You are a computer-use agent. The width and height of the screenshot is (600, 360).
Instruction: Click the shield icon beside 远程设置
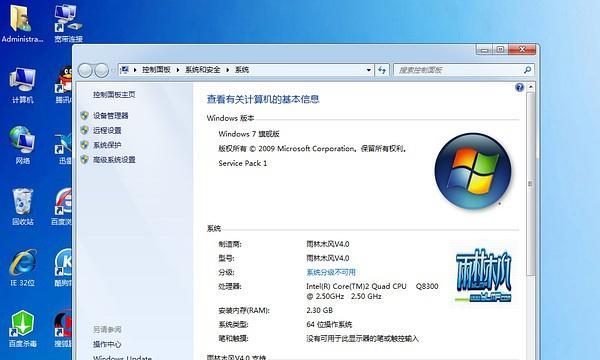pos(85,130)
